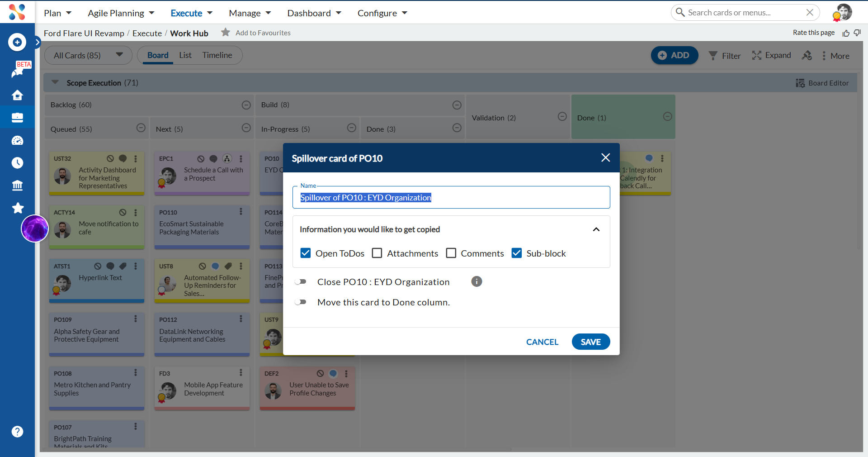Open the Agile Planning menu dropdown
Viewport: 868px width, 457px height.
(121, 13)
